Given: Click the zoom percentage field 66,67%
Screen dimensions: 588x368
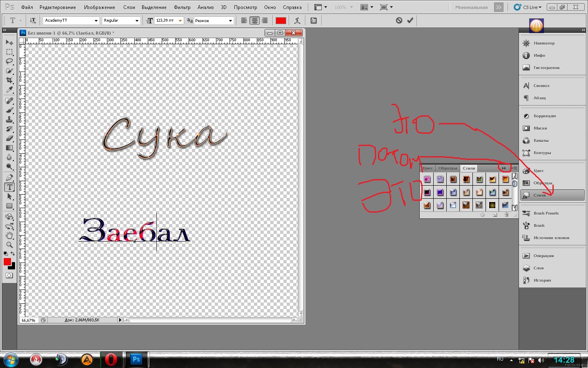Looking at the screenshot, I should tap(29, 320).
